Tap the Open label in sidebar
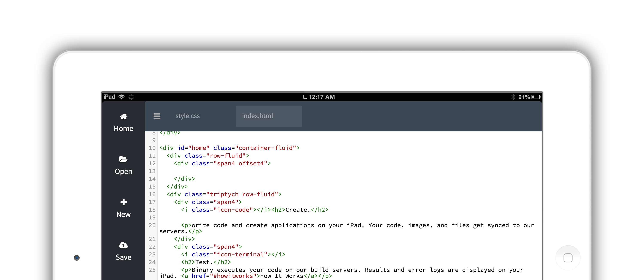Viewport: 644px width, 280px height. pos(123,172)
